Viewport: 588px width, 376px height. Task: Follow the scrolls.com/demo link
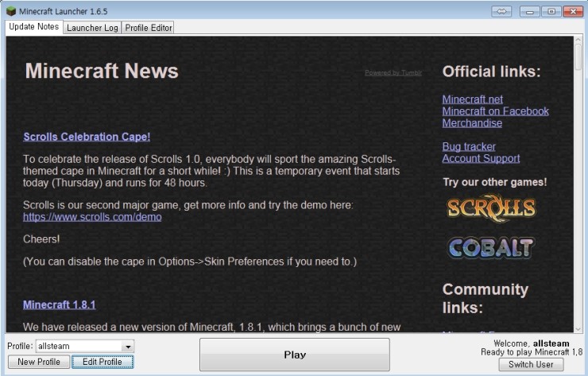click(x=92, y=217)
